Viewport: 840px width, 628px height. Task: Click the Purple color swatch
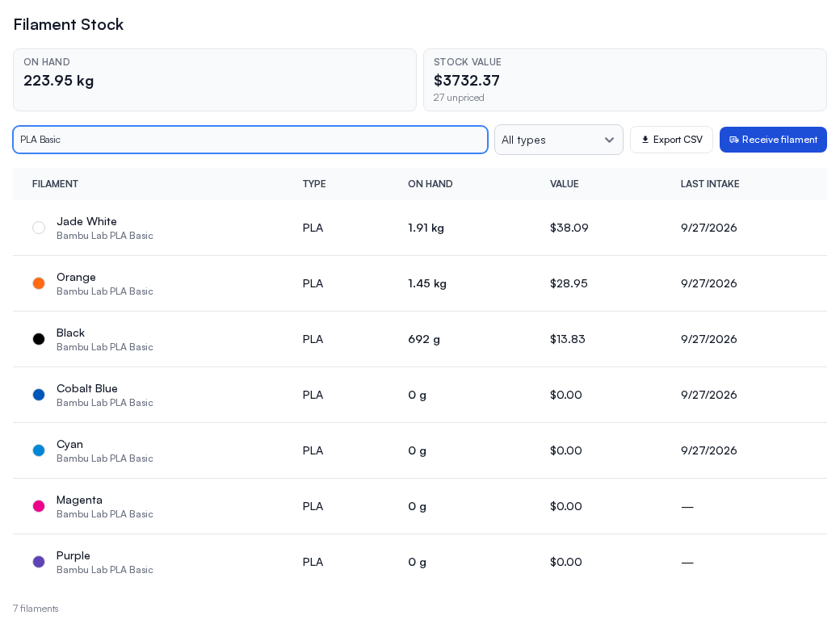point(39,562)
